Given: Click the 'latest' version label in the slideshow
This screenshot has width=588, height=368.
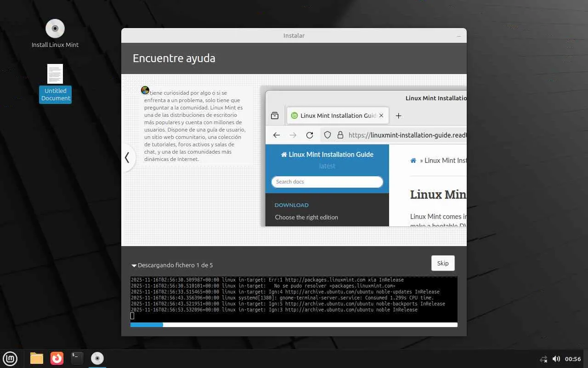Looking at the screenshot, I should [327, 166].
